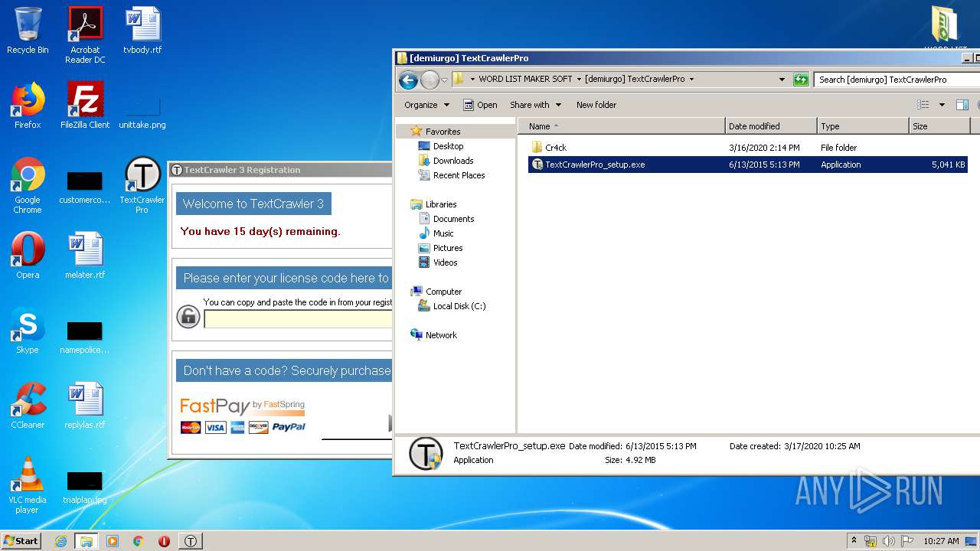The width and height of the screenshot is (980, 551).
Task: Select the customerco... desktop file
Action: [x=85, y=188]
